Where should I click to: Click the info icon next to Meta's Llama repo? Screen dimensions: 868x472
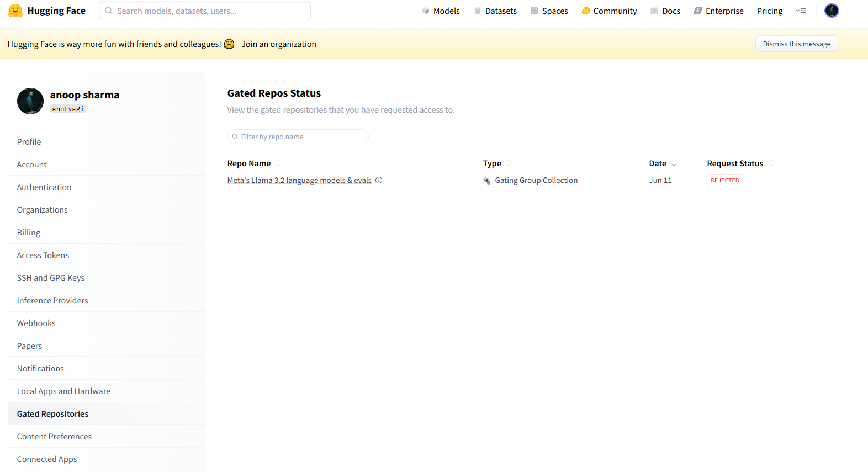coord(379,180)
